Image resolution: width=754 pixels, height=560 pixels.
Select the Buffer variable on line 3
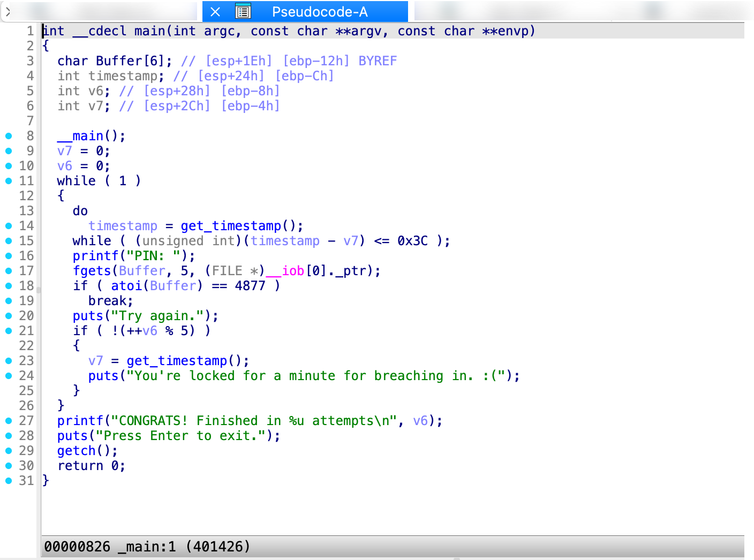point(116,60)
